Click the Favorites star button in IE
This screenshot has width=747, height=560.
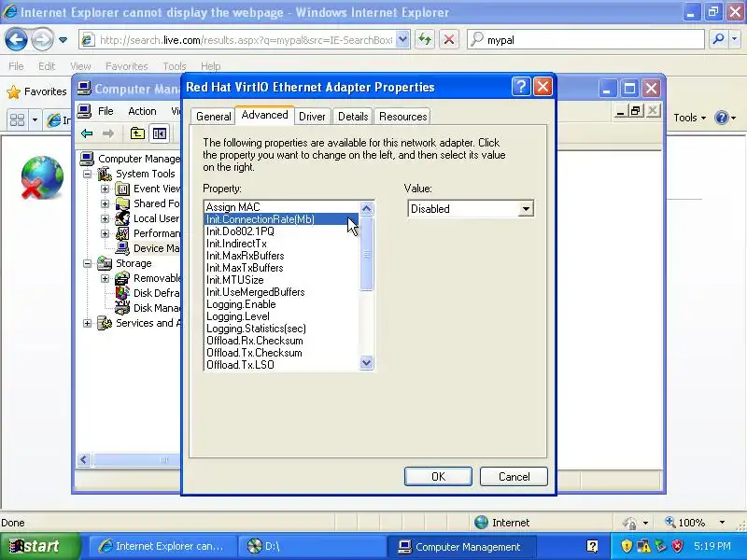[37, 91]
